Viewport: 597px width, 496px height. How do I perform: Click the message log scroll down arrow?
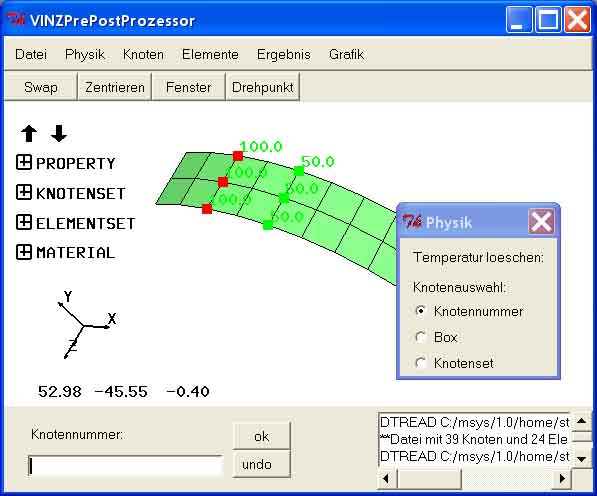[x=581, y=459]
